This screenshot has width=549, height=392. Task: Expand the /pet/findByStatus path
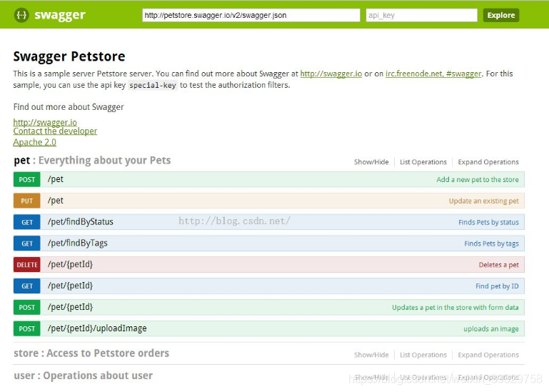coord(81,222)
